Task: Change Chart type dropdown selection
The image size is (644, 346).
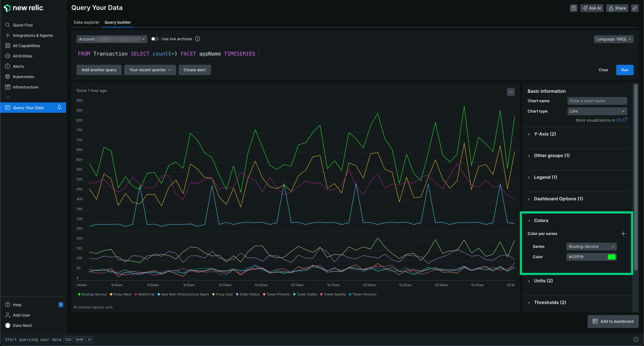Action: [x=597, y=112]
